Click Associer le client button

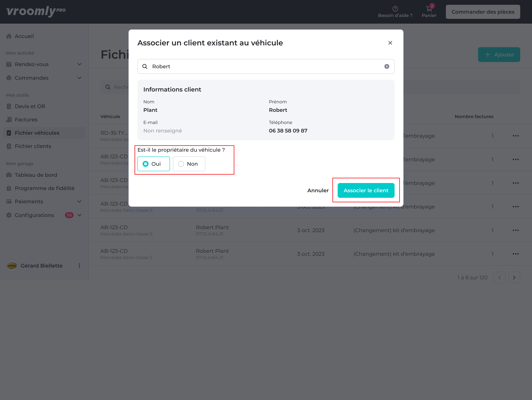point(366,191)
